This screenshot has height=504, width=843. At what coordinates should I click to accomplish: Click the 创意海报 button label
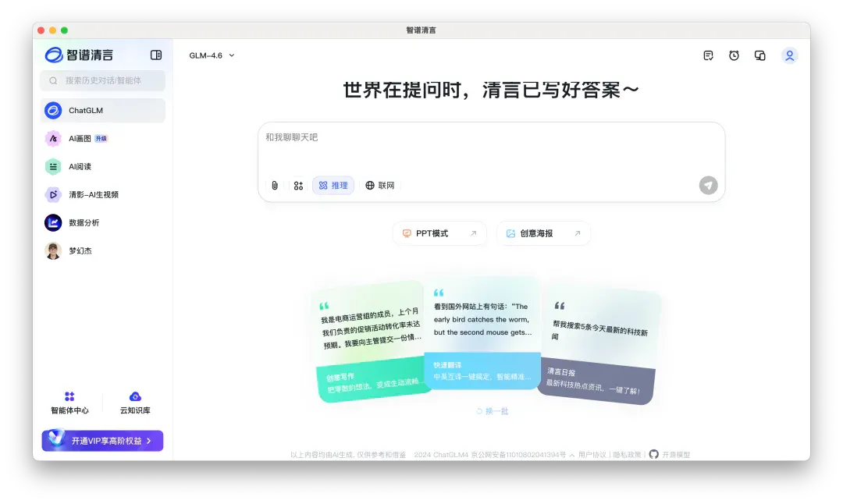click(536, 233)
